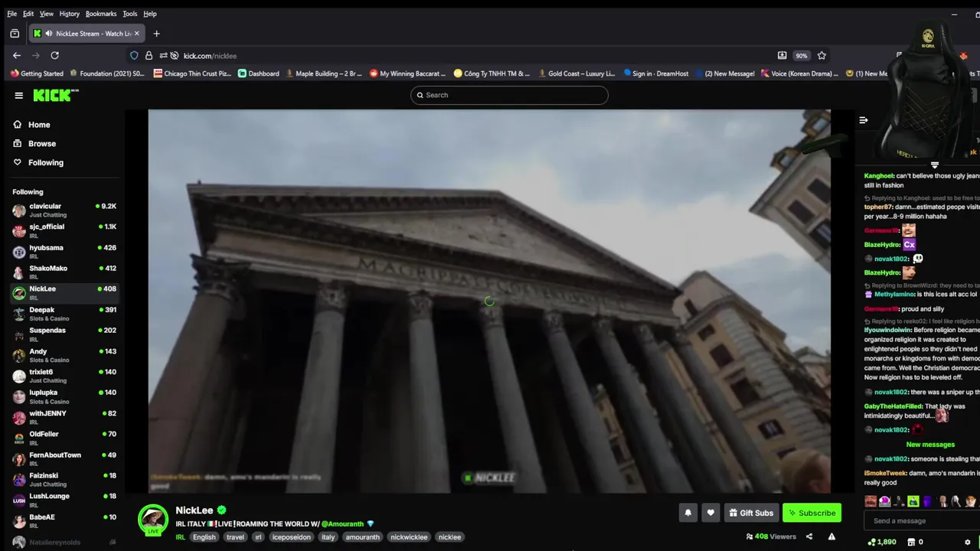980x551 pixels.
Task: Go back in browser
Action: tap(17, 55)
